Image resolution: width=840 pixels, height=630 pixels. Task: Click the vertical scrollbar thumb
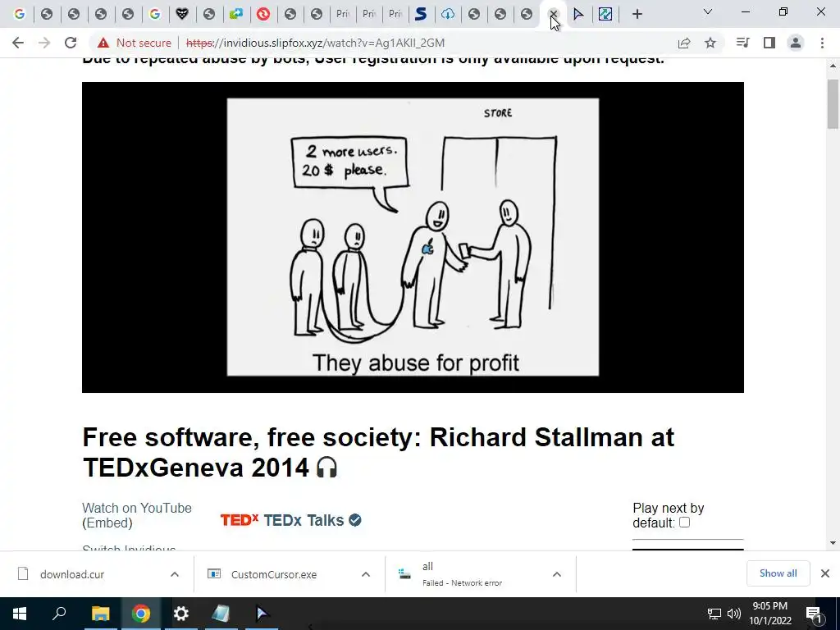[x=833, y=104]
